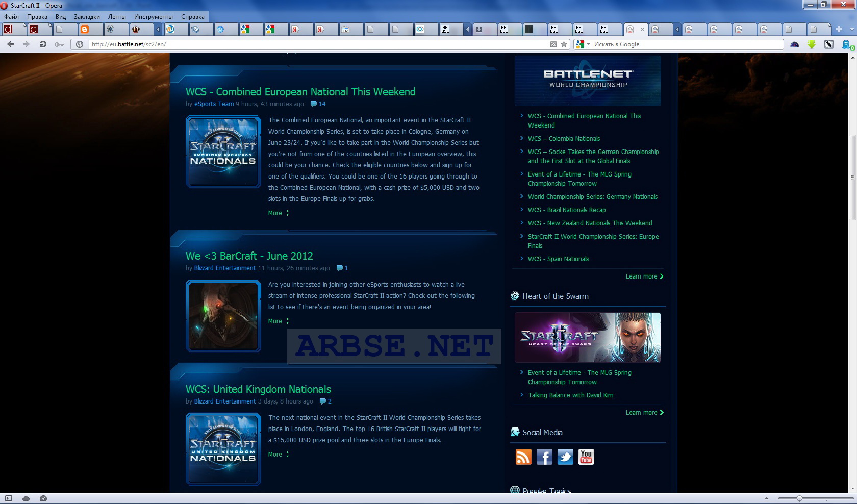
Task: Open the WCS: United Kingdom Nationals heading
Action: click(x=258, y=389)
